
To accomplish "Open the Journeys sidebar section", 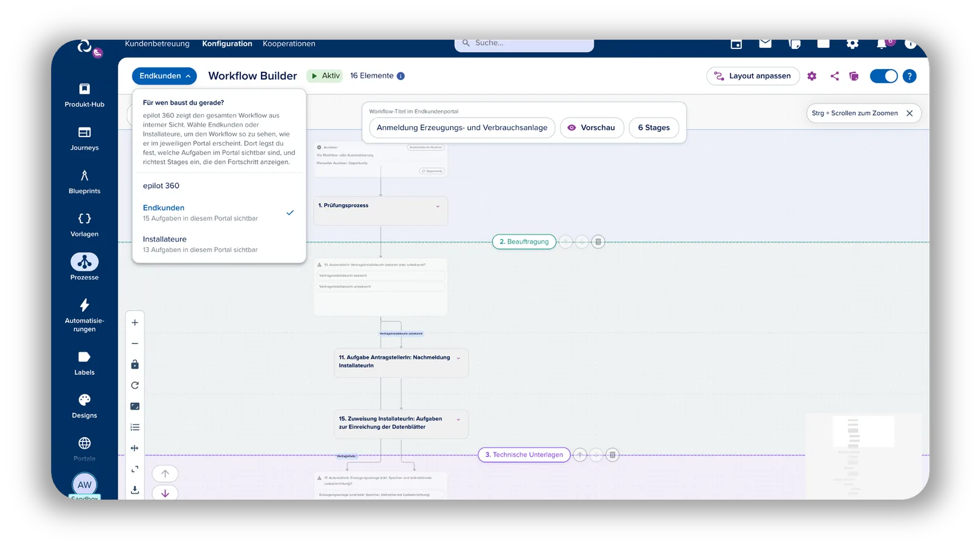I will tap(85, 139).
